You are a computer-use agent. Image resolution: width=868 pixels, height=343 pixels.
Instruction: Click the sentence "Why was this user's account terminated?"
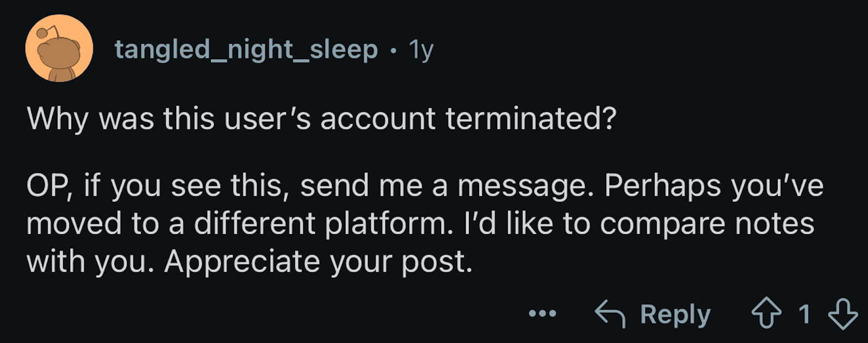[x=321, y=119]
